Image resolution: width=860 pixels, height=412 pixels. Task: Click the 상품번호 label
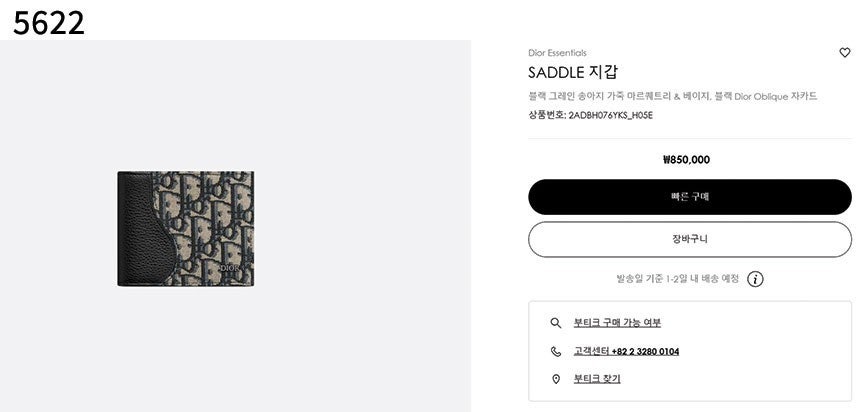click(x=546, y=115)
